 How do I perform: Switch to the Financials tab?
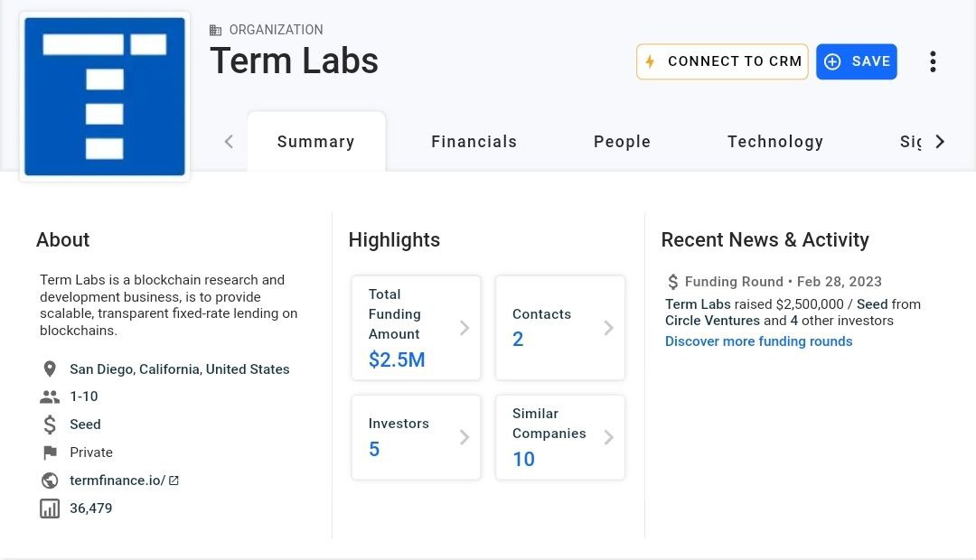point(474,142)
